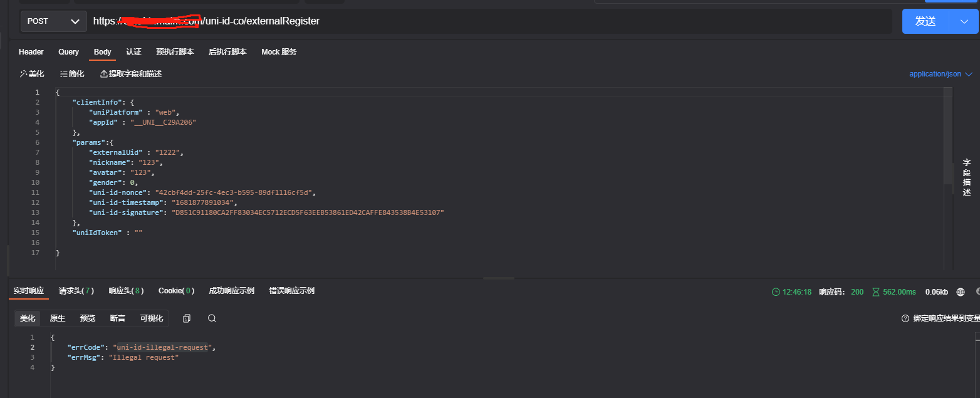This screenshot has height=398, width=980.
Task: Open the application/json content type dropdown
Action: point(941,74)
